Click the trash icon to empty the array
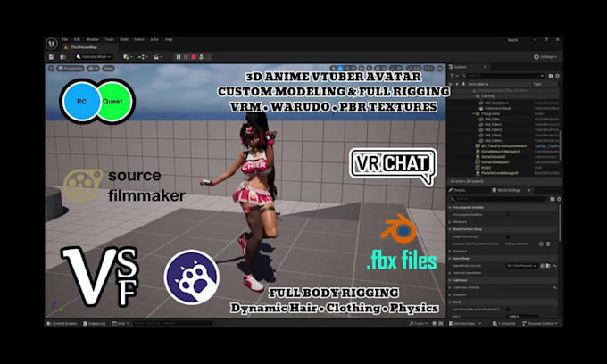Image resolution: width=607 pixels, height=364 pixels. [548, 244]
